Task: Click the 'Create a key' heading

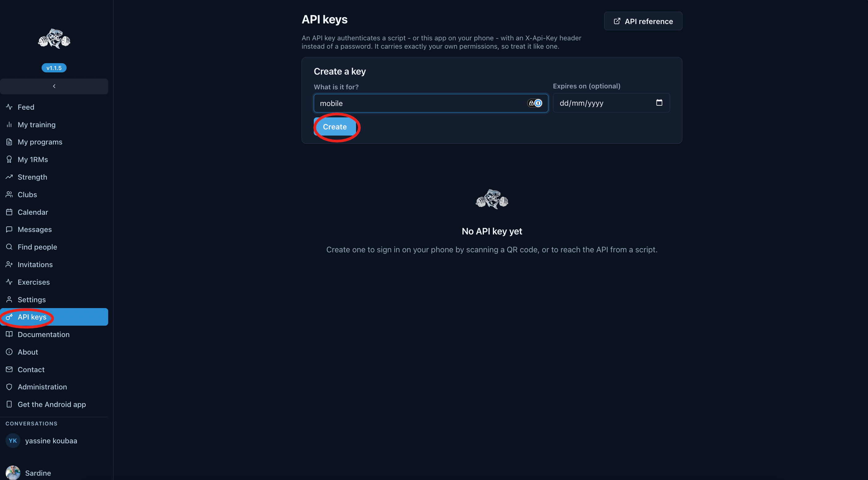Action: (340, 71)
